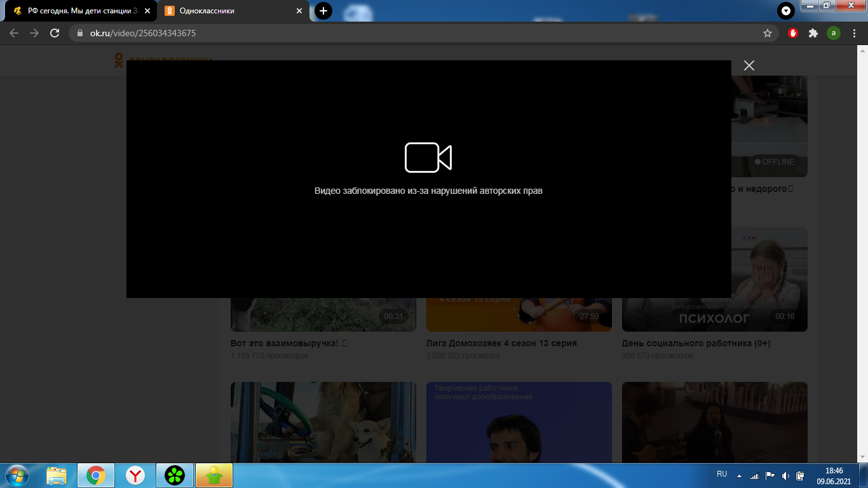Viewport: 868px width, 488px height.
Task: Click the red ad blocker extension icon
Action: (x=792, y=33)
